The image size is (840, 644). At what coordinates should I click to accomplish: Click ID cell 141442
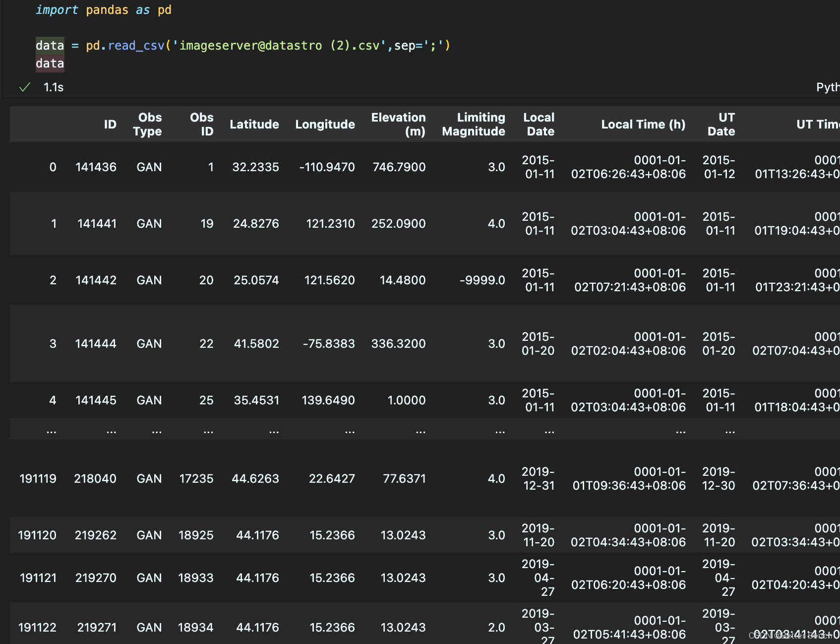coord(96,280)
